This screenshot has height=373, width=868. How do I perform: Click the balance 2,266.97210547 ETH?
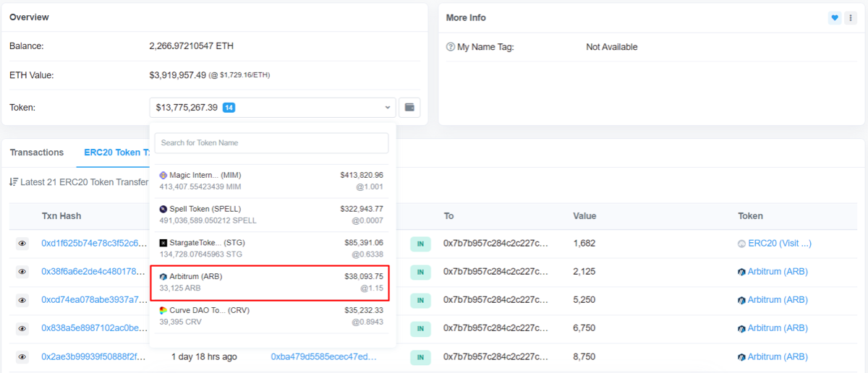[x=192, y=46]
